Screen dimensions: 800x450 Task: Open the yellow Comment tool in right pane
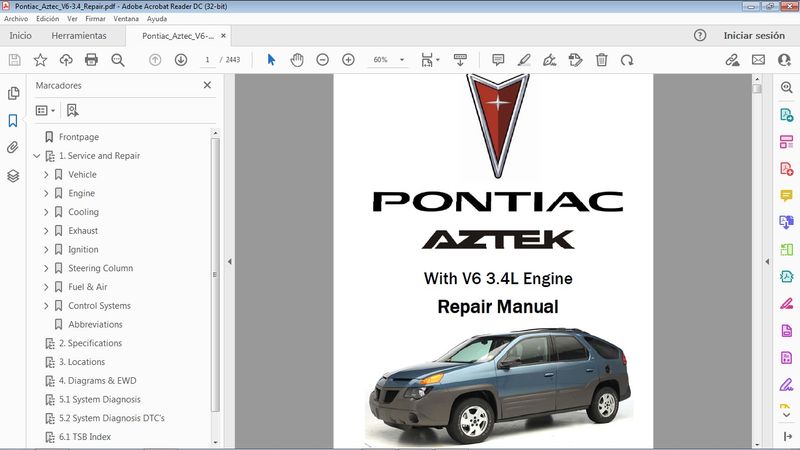786,196
